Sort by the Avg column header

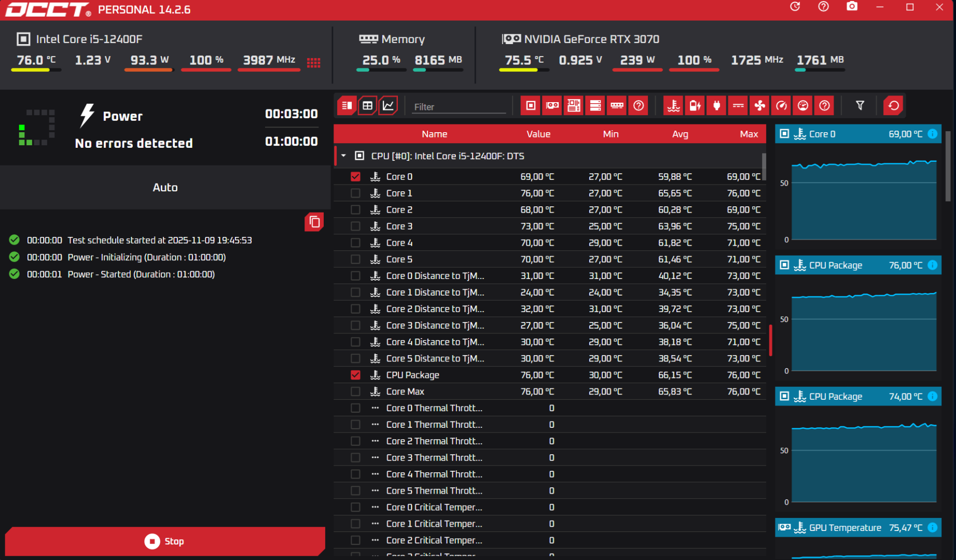(x=680, y=134)
